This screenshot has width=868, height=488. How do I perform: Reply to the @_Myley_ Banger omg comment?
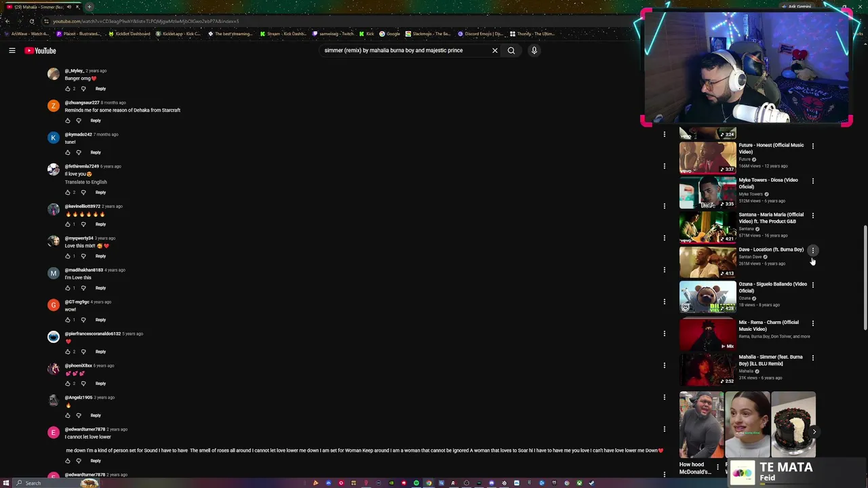coord(100,89)
